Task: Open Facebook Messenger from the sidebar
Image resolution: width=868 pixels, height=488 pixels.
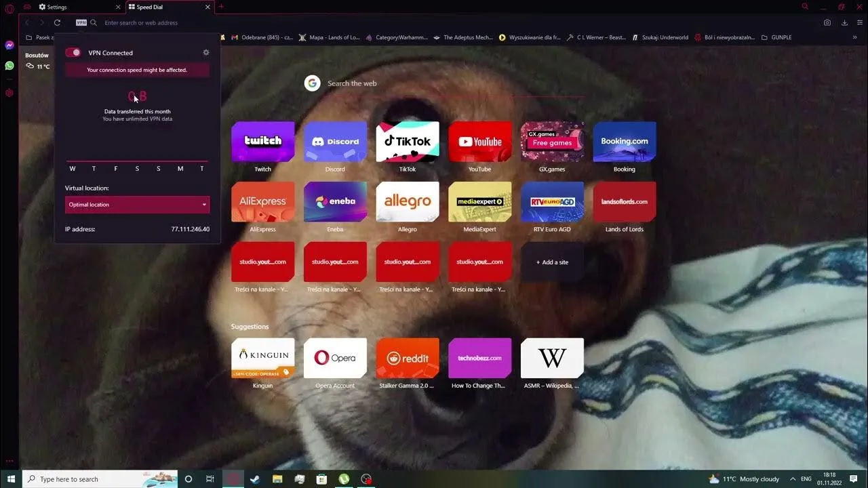Action: click(x=9, y=45)
